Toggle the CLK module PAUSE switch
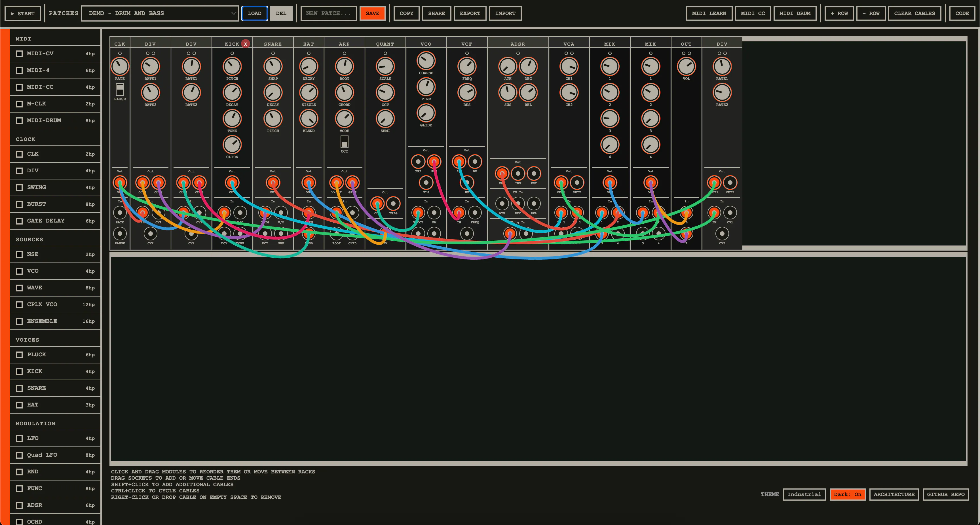This screenshot has height=525, width=980. [x=120, y=89]
